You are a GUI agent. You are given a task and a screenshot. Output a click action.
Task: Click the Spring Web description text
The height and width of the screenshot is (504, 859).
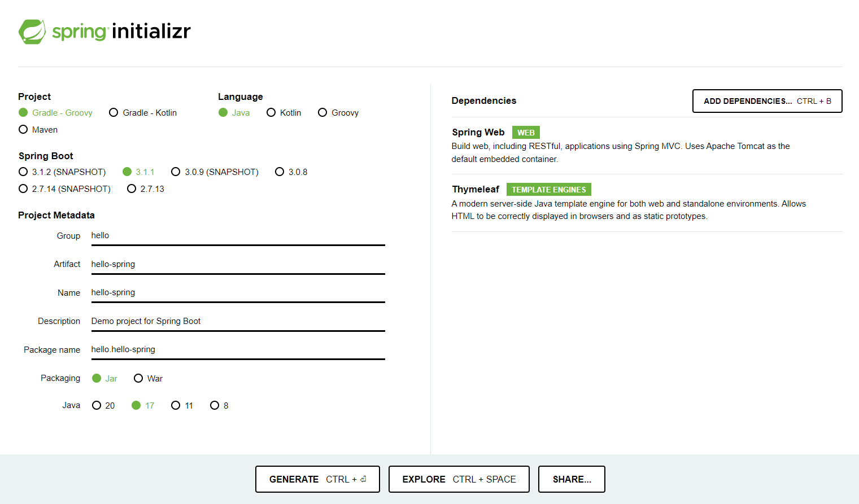pyautogui.click(x=621, y=153)
